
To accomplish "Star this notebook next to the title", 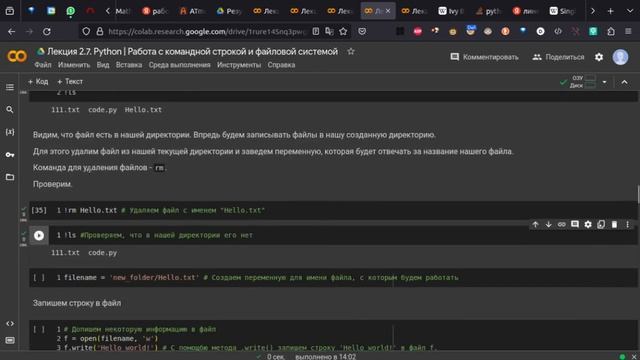I will [x=351, y=51].
